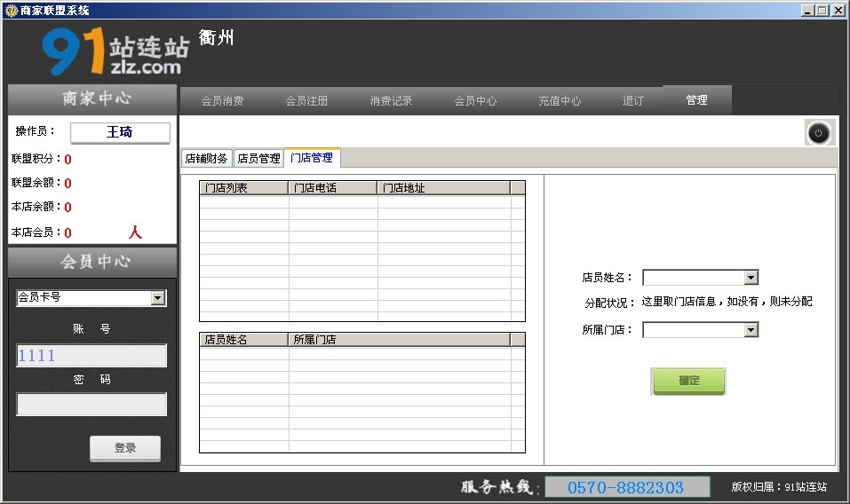Image resolution: width=850 pixels, height=504 pixels.
Task: Click the 店员姓名 column header
Action: [x=244, y=340]
